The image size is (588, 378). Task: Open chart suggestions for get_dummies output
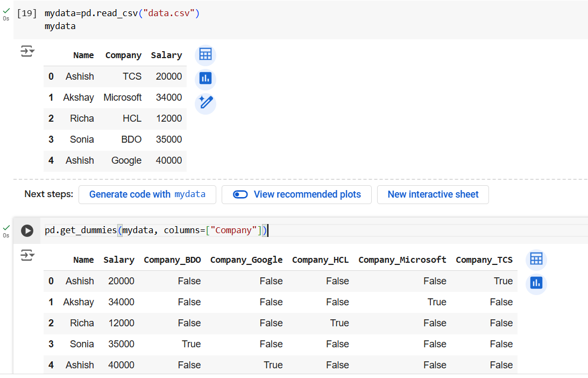536,283
